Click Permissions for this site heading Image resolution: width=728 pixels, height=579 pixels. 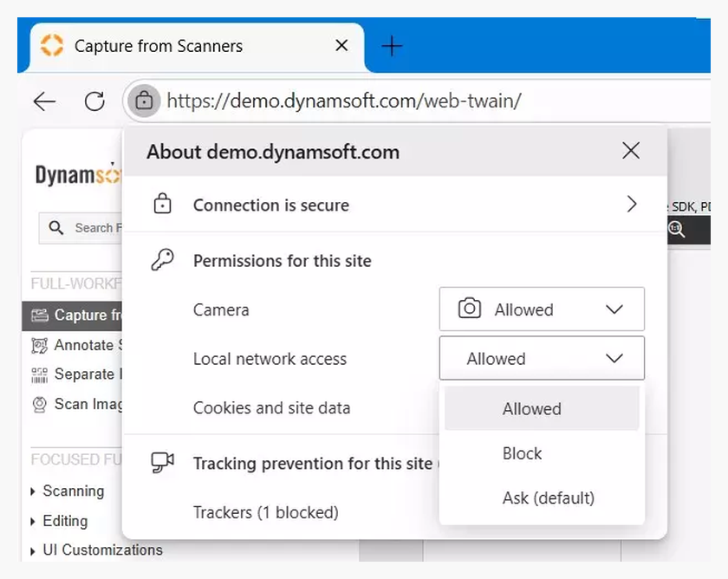point(283,261)
